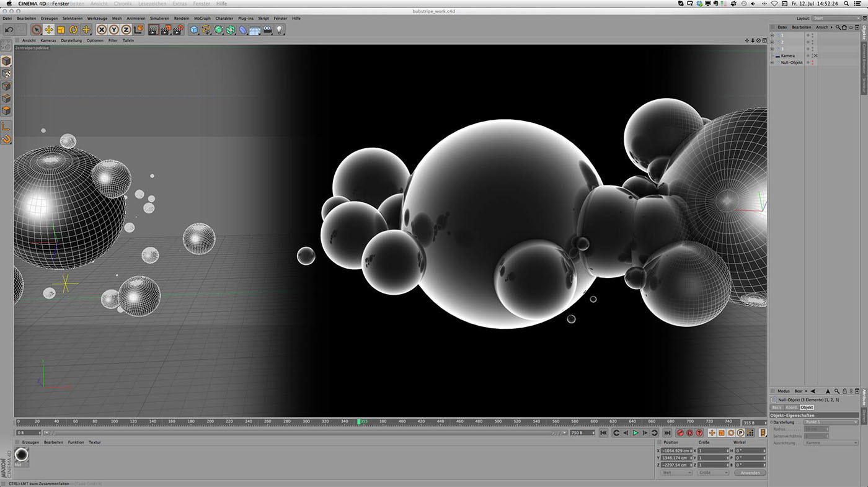Expand the Null-Objekt tree item
The height and width of the screenshot is (487, 868).
[x=772, y=63]
